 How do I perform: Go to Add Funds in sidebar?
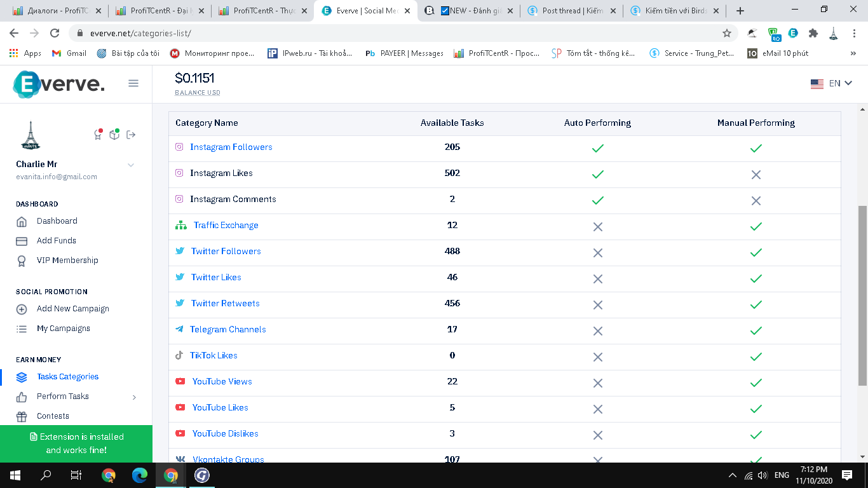pyautogui.click(x=57, y=241)
